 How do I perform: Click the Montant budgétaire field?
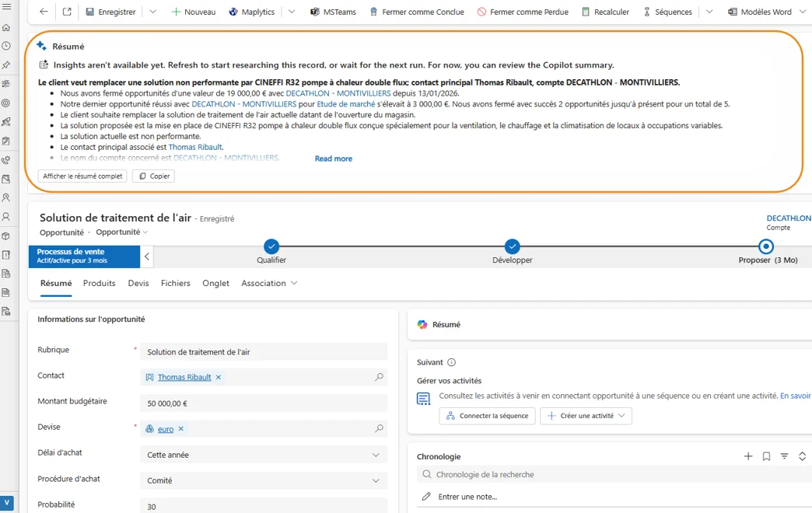(264, 403)
